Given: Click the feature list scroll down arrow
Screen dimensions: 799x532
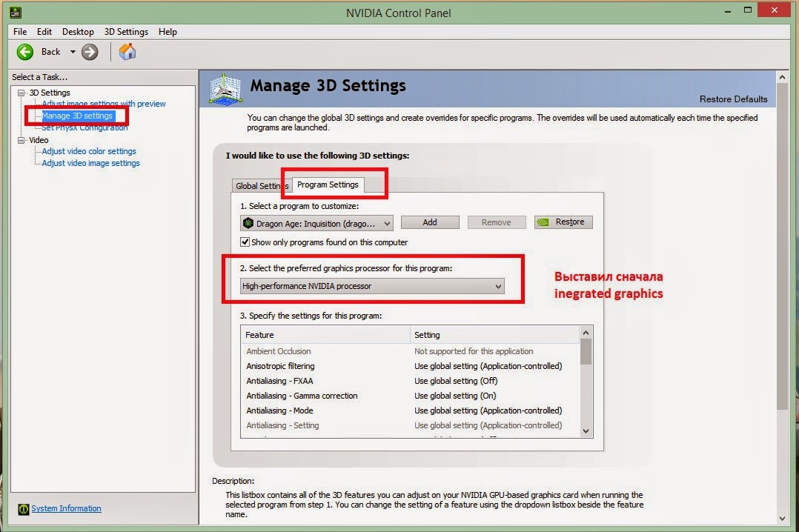Looking at the screenshot, I should [x=586, y=431].
